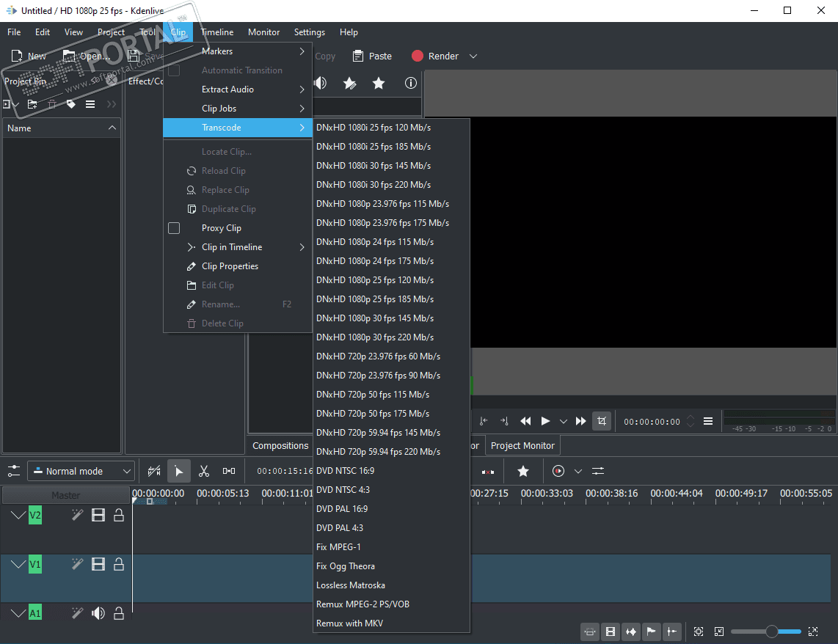
Task: Hide video on track V1
Action: (98, 565)
